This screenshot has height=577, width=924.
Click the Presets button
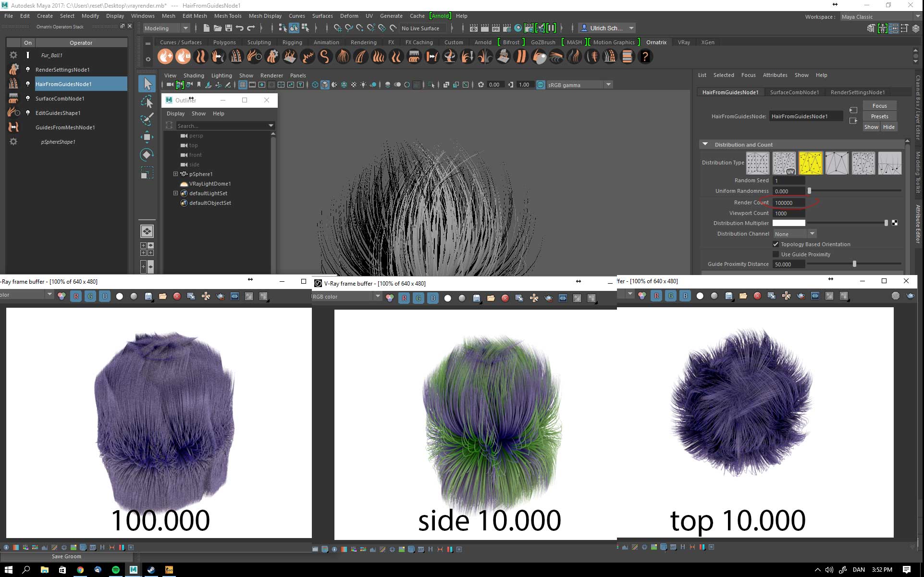pos(879,116)
